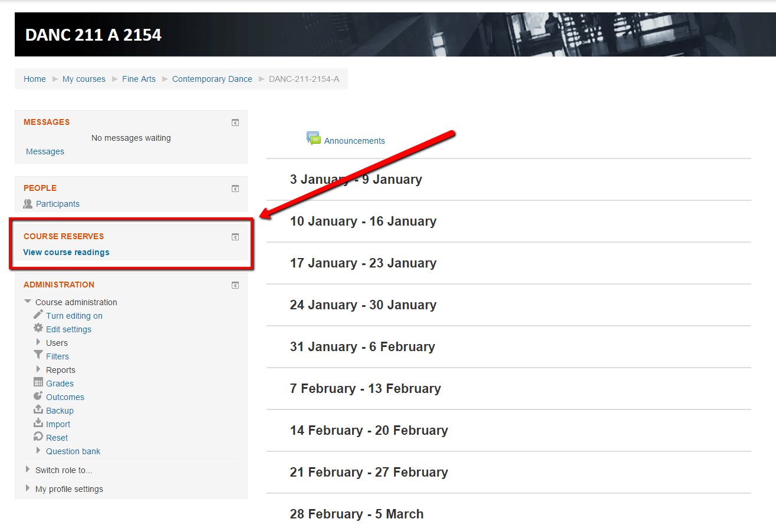Open My courses in the breadcrumb
Image resolution: width=776 pixels, height=532 pixels.
(84, 79)
